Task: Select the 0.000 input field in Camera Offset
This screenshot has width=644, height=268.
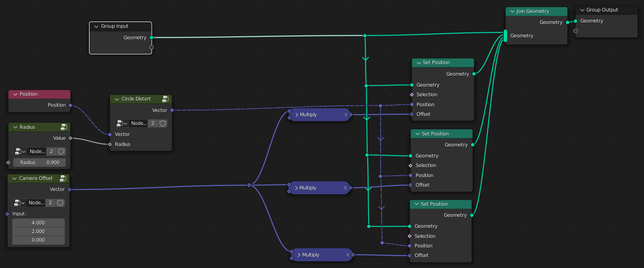Action: (x=38, y=240)
